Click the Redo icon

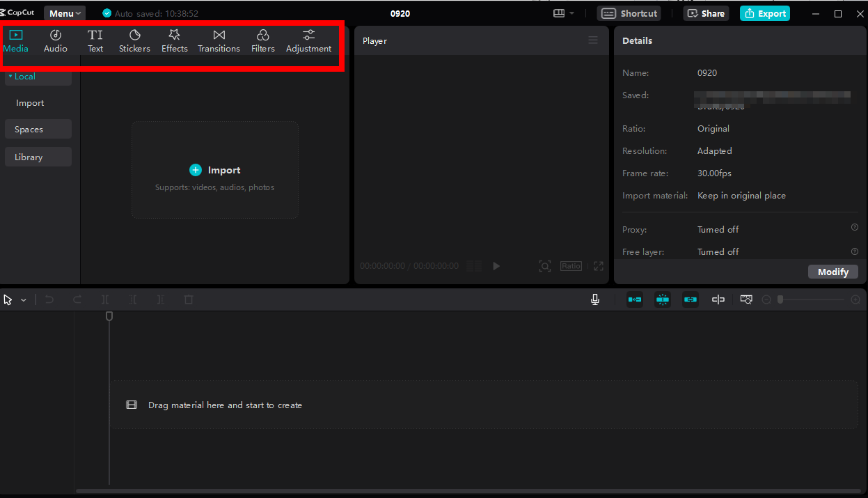click(77, 299)
